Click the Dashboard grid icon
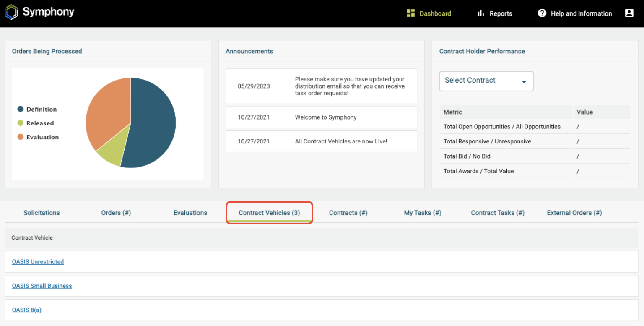The height and width of the screenshot is (326, 644). pyautogui.click(x=411, y=13)
